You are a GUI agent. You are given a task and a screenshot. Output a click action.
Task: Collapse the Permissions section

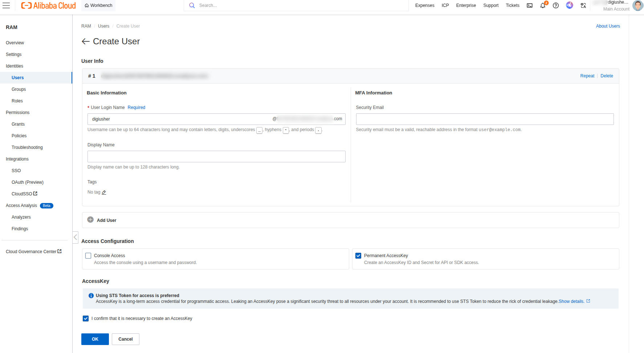[x=18, y=113]
